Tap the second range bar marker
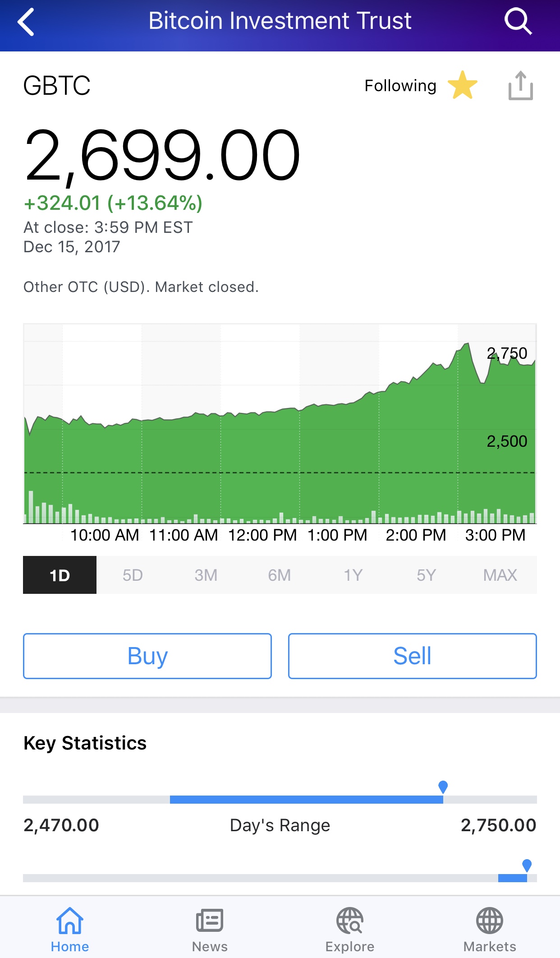560x958 pixels. pyautogui.click(x=527, y=865)
